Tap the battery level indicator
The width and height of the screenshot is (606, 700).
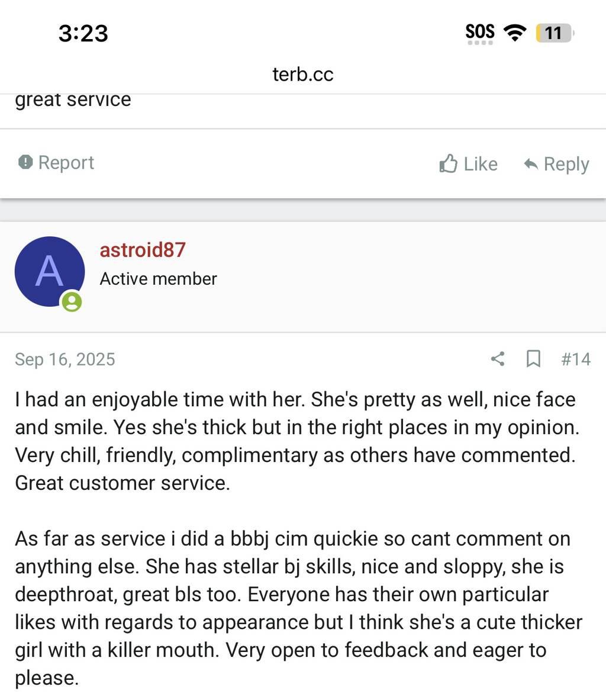(x=554, y=33)
